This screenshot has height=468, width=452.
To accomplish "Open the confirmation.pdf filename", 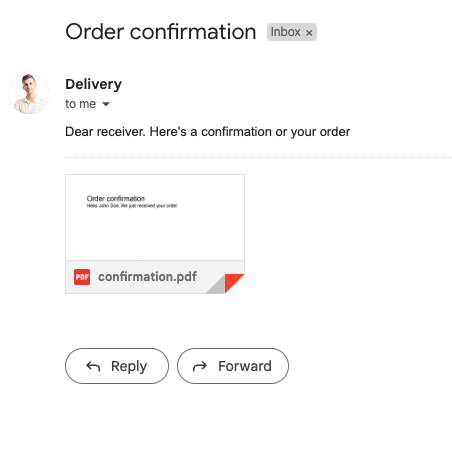I will (147, 277).
